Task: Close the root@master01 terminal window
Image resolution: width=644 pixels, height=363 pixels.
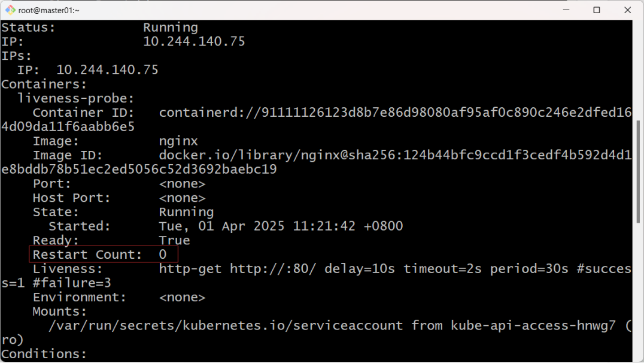Action: click(x=628, y=10)
